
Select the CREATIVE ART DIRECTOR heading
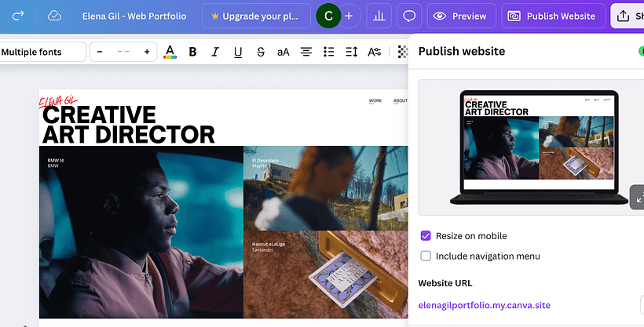point(128,125)
